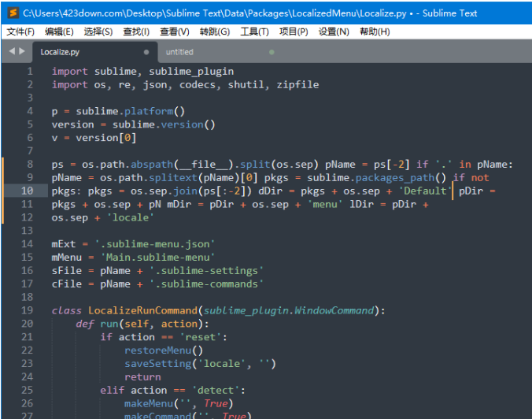
Task: Click the 'detect' string in line 25
Action: 216,390
